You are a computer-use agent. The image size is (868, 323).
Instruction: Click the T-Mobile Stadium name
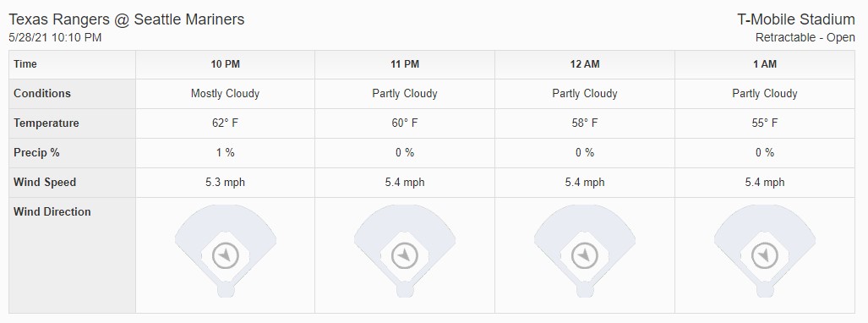[796, 19]
